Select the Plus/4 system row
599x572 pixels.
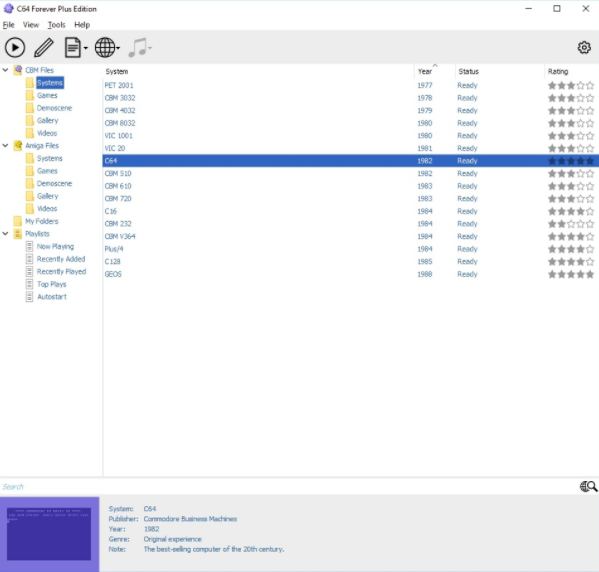[351, 249]
